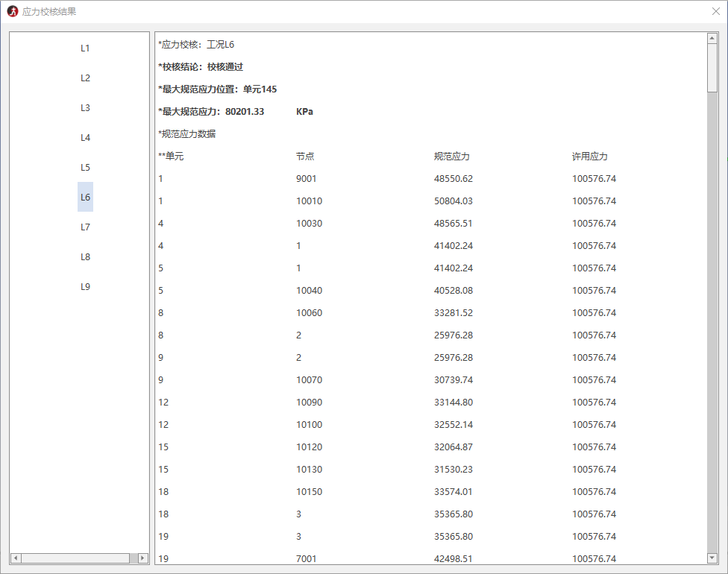The width and height of the screenshot is (728, 574).
Task: Click the 节点 column header
Action: (x=305, y=157)
